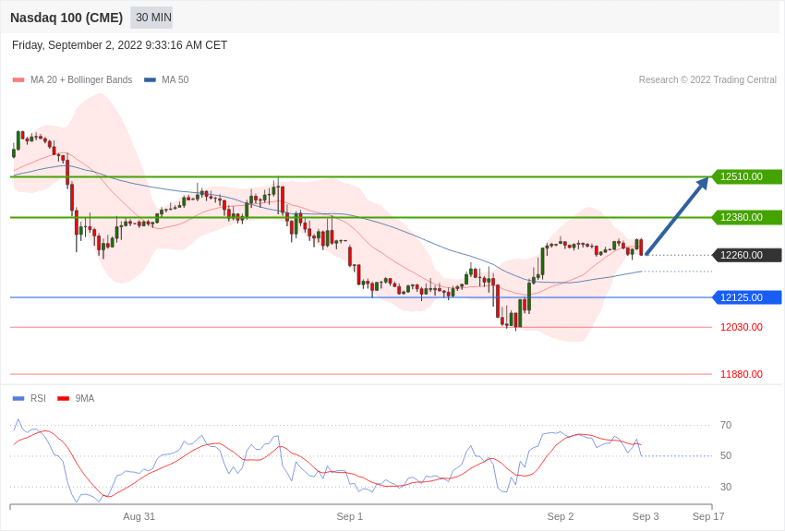Click the 12030.00 red support value
785x532 pixels.
tap(742, 327)
